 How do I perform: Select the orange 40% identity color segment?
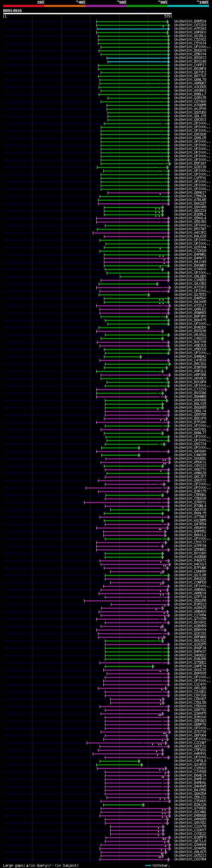pyautogui.click(x=65, y=6)
